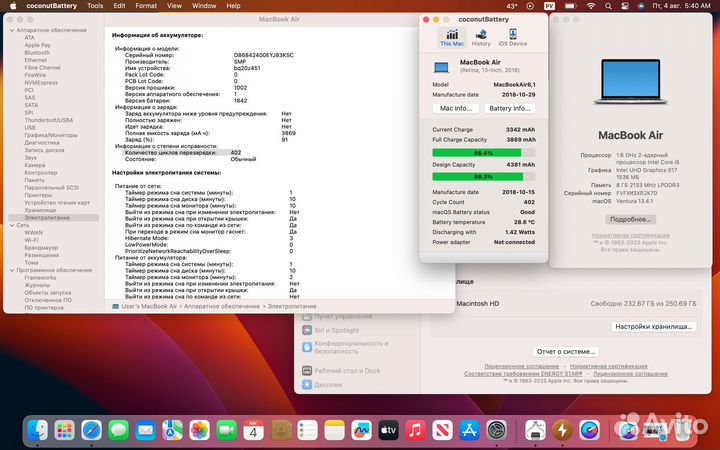
Task: Select Wi-Fi under Сеть in sidebar
Action: coord(31,240)
